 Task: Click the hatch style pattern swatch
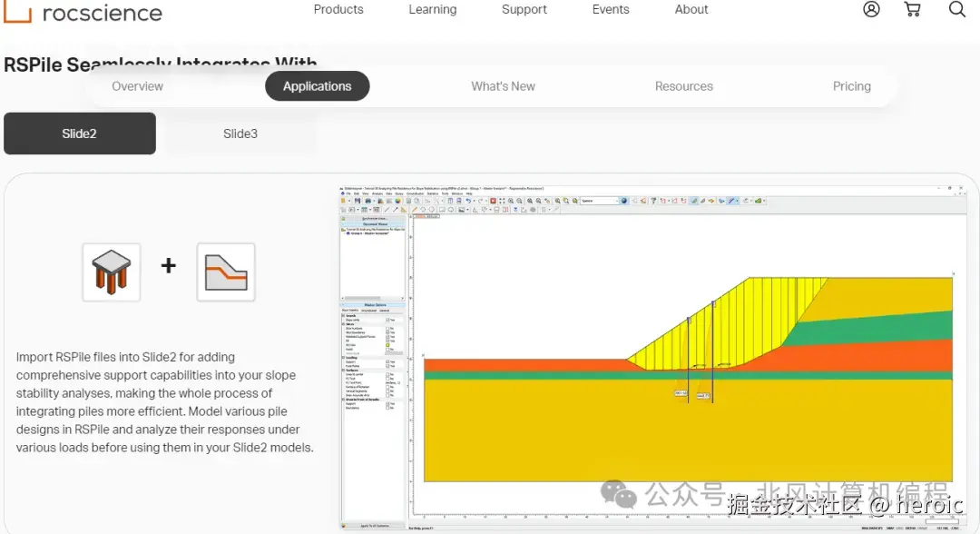point(394,353)
